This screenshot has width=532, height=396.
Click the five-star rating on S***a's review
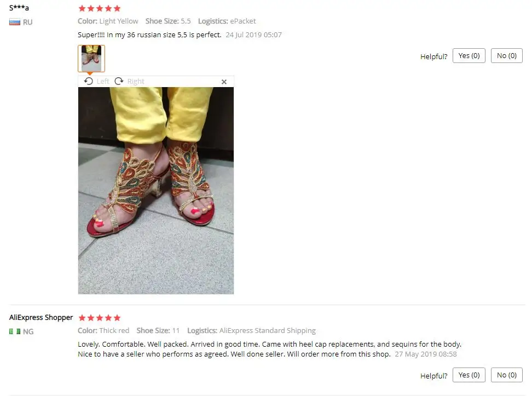click(100, 9)
